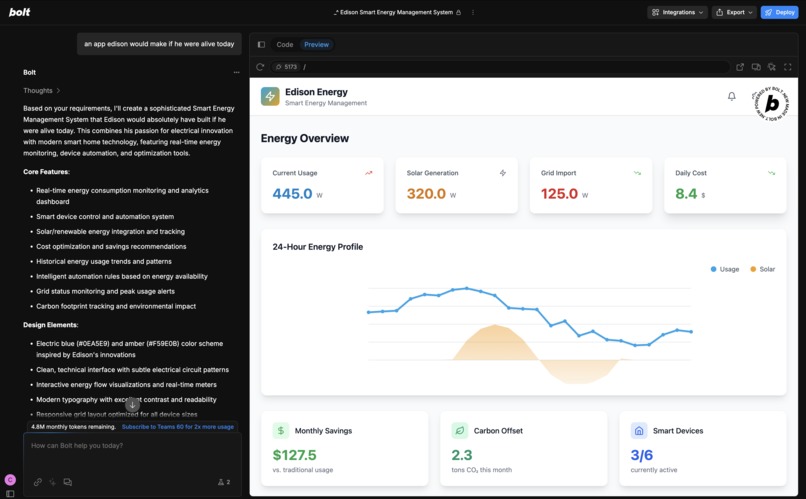Open the Integrations dropdown
The width and height of the screenshot is (806, 499).
coord(677,12)
